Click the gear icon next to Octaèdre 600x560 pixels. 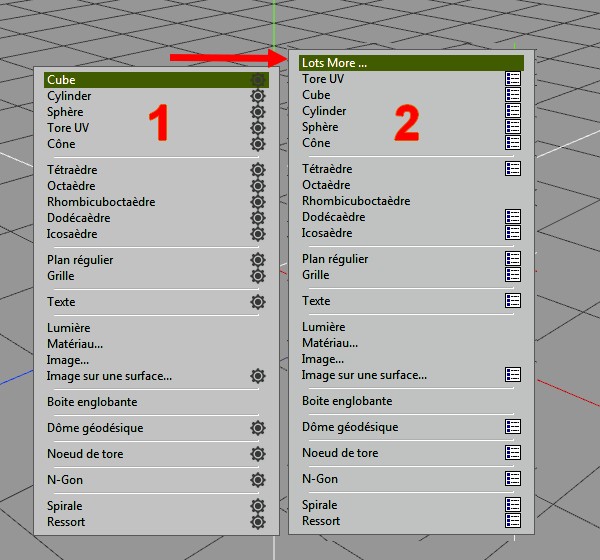[x=258, y=186]
